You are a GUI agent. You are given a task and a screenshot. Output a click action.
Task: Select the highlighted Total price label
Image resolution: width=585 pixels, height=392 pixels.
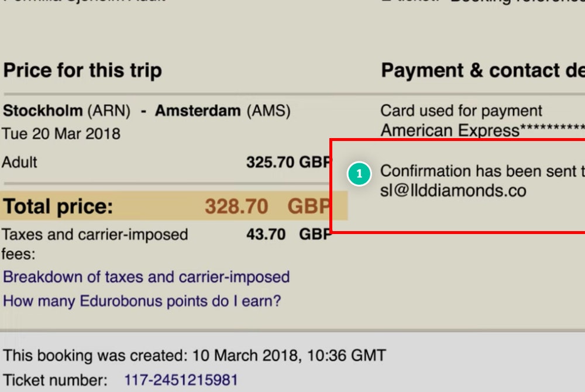click(58, 207)
